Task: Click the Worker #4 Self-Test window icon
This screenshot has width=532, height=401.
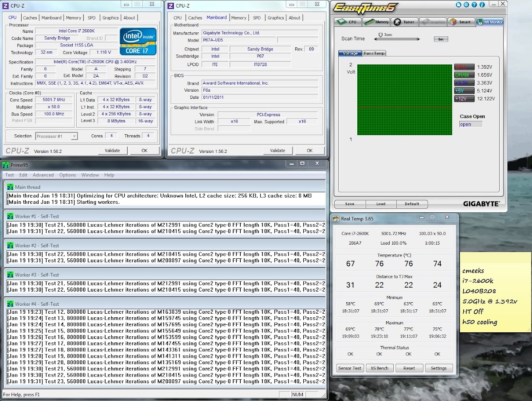Action: 10,304
